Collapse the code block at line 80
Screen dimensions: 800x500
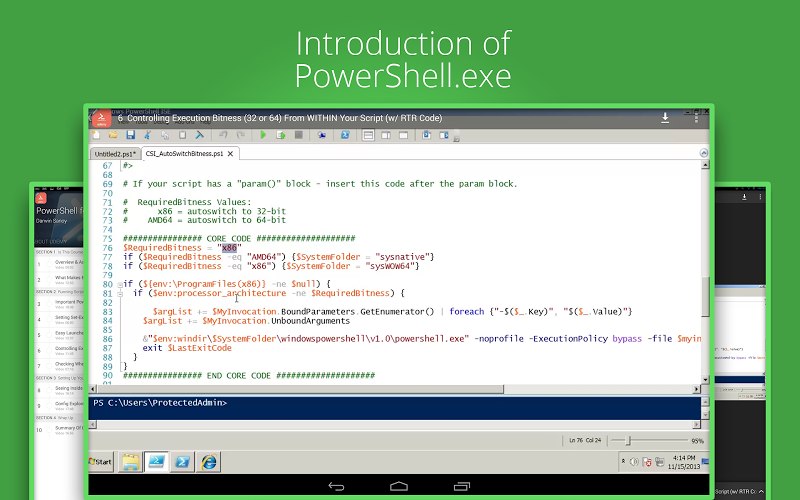(x=120, y=285)
